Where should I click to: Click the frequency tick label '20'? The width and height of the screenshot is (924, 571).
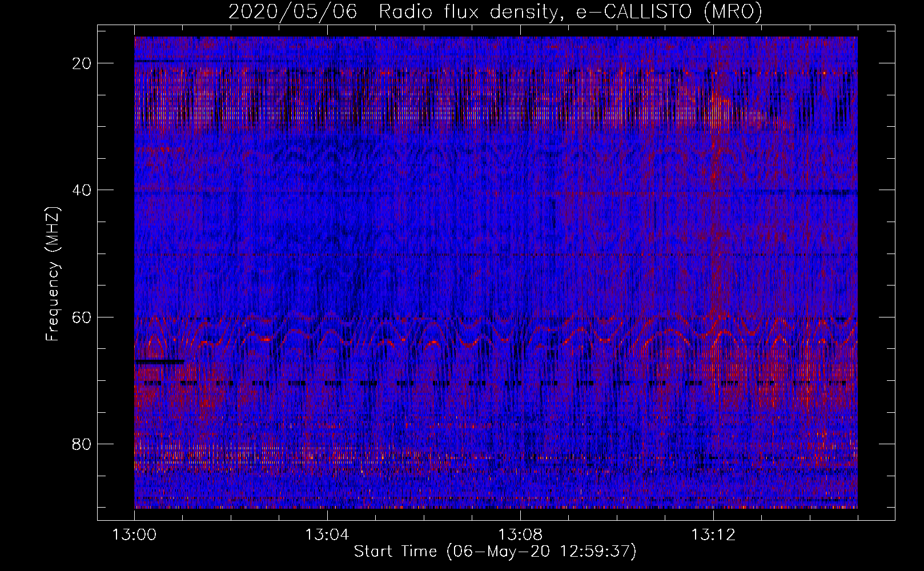(x=82, y=63)
